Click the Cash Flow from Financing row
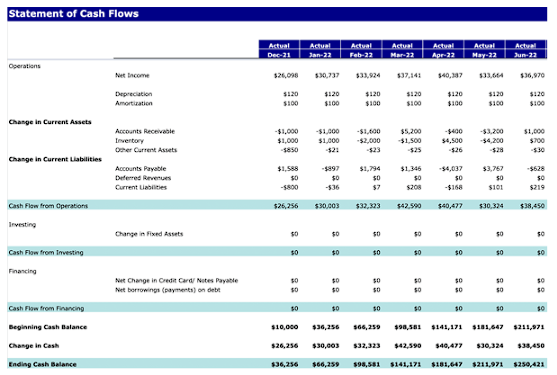The width and height of the screenshot is (557, 375). coord(277,308)
